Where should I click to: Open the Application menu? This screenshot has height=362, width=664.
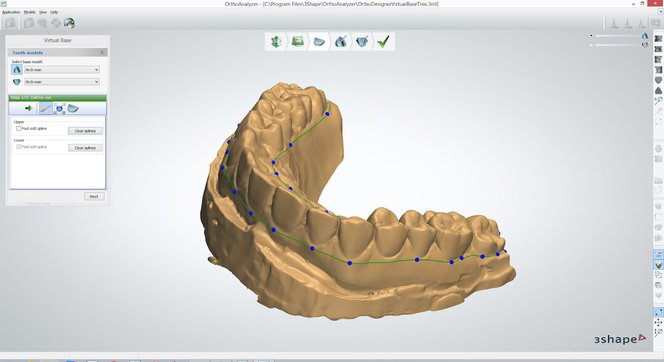pyautogui.click(x=11, y=12)
